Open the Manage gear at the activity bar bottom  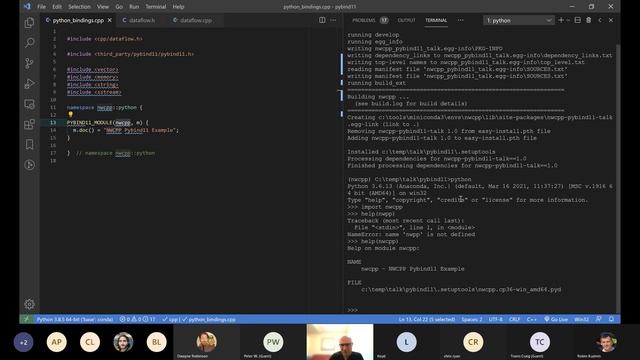[29, 304]
